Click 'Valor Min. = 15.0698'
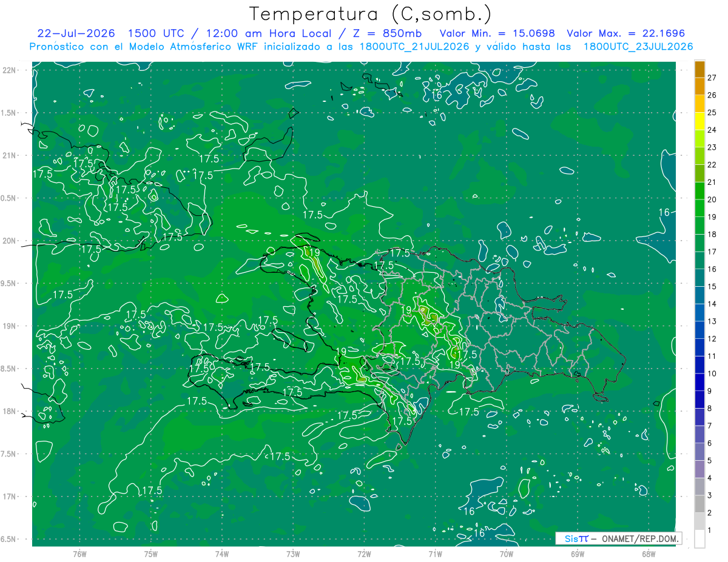The height and width of the screenshot is (562, 728). (497, 34)
